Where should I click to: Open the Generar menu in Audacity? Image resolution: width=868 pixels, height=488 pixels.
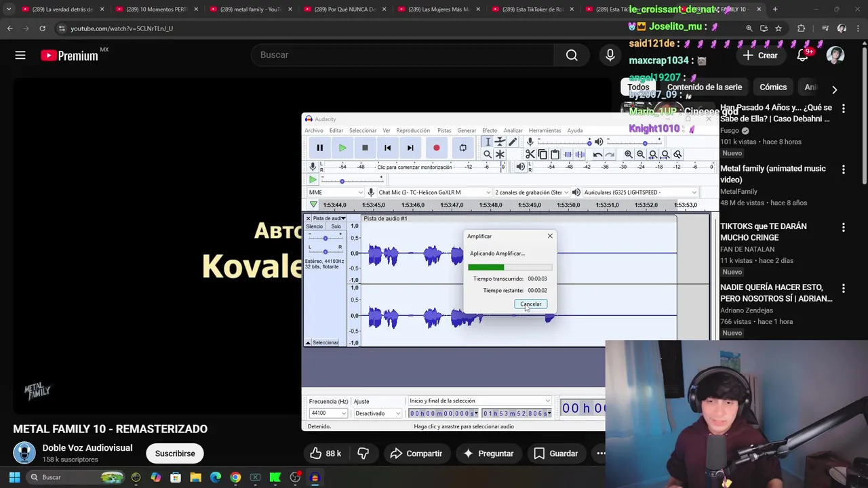pyautogui.click(x=467, y=131)
